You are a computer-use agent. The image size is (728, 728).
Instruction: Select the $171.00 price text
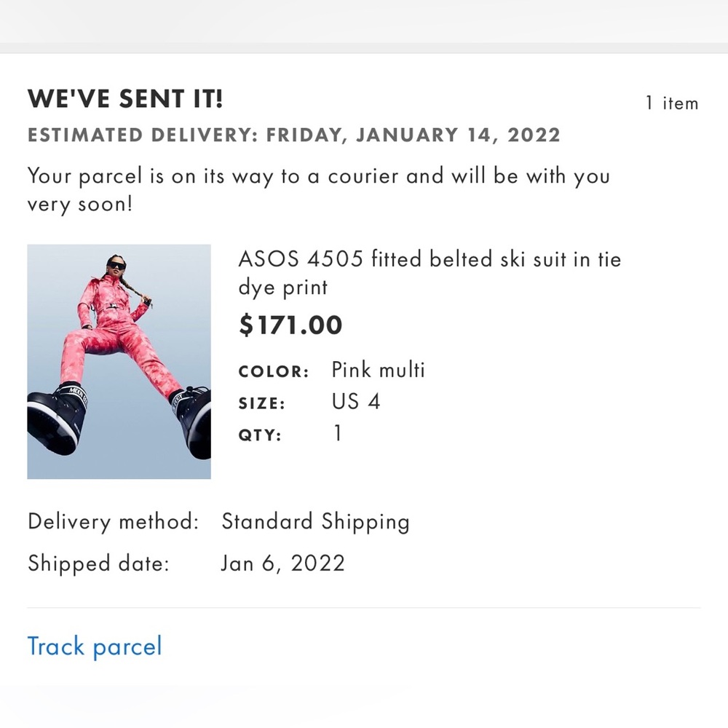point(290,325)
